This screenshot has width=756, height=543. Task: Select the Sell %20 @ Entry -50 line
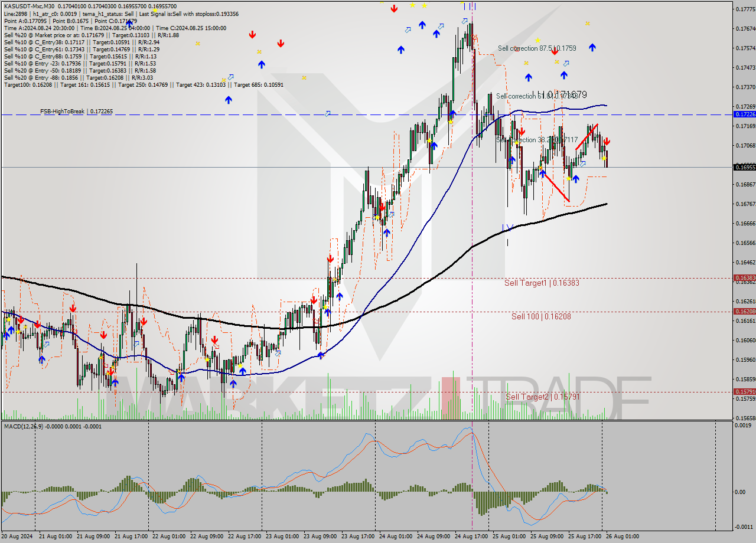pyautogui.click(x=80, y=70)
